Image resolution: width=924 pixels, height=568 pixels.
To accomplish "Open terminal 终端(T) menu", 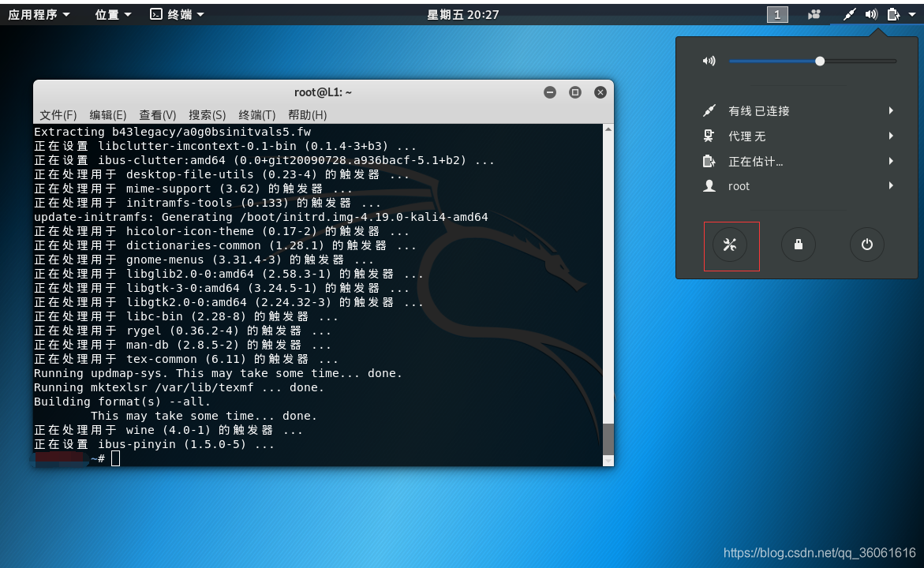I will tap(257, 115).
